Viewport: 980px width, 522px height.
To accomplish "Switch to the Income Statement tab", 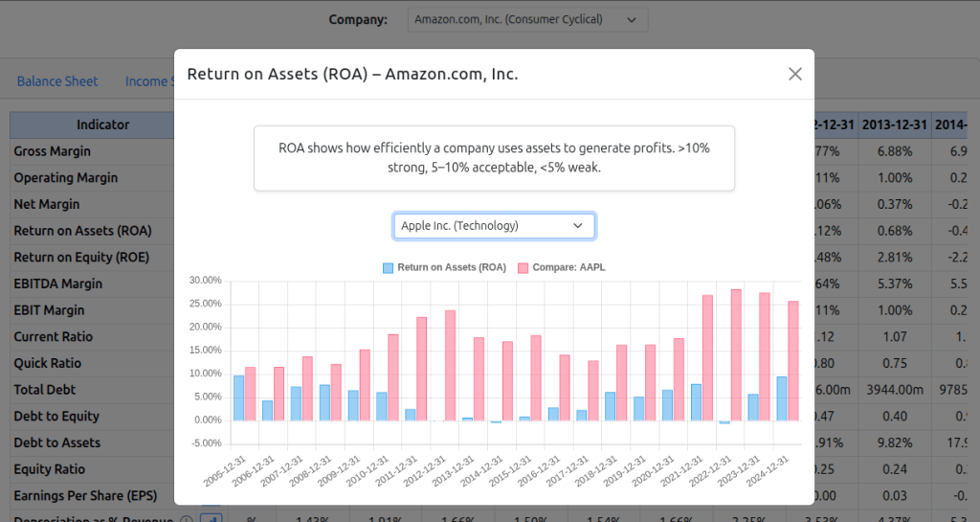I will [148, 81].
